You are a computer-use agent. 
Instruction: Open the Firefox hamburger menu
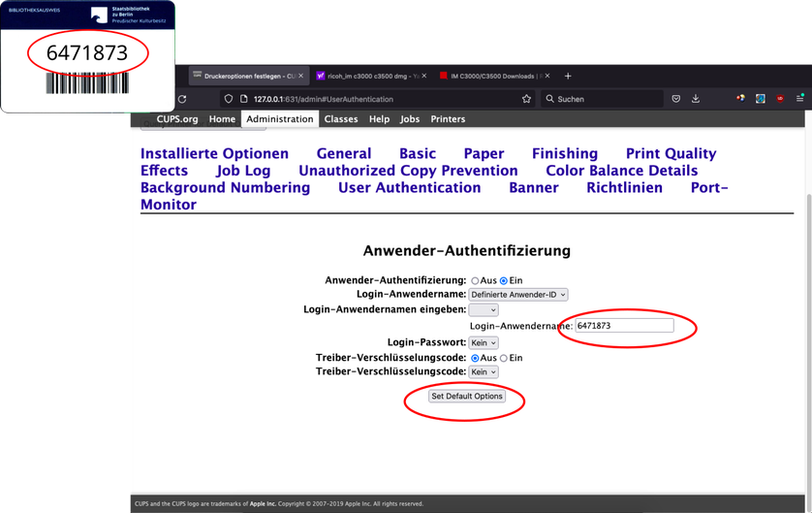(800, 98)
